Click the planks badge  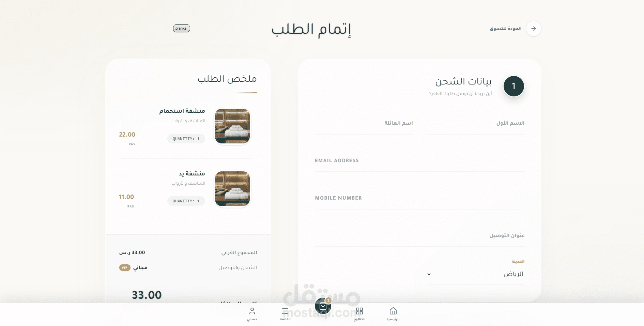(x=181, y=28)
